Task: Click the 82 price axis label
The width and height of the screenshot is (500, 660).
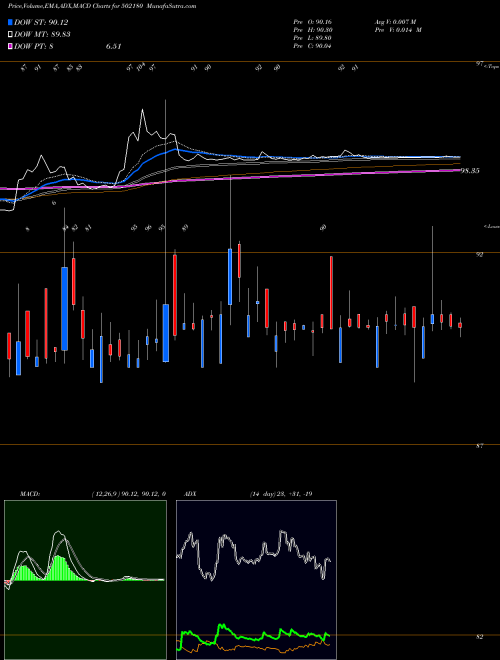Action: click(x=479, y=637)
